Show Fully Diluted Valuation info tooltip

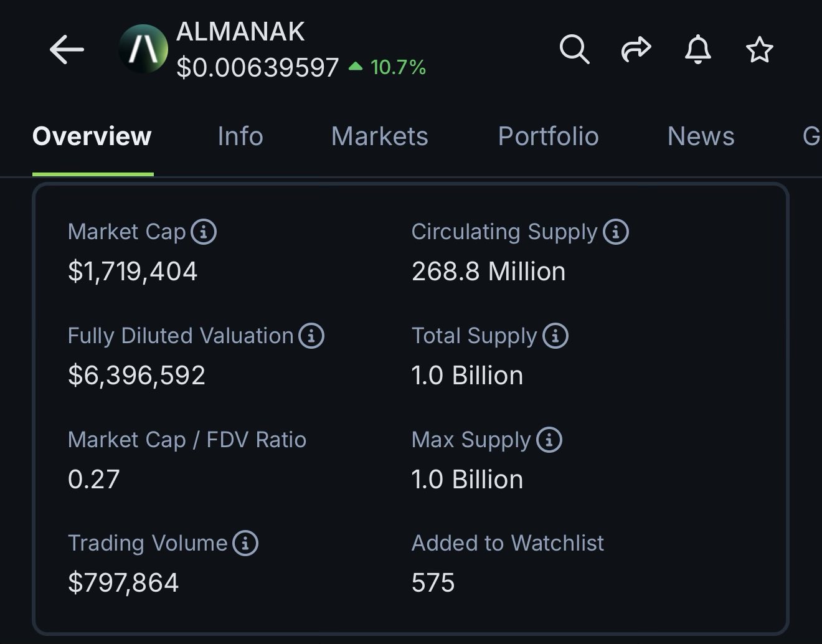311,336
